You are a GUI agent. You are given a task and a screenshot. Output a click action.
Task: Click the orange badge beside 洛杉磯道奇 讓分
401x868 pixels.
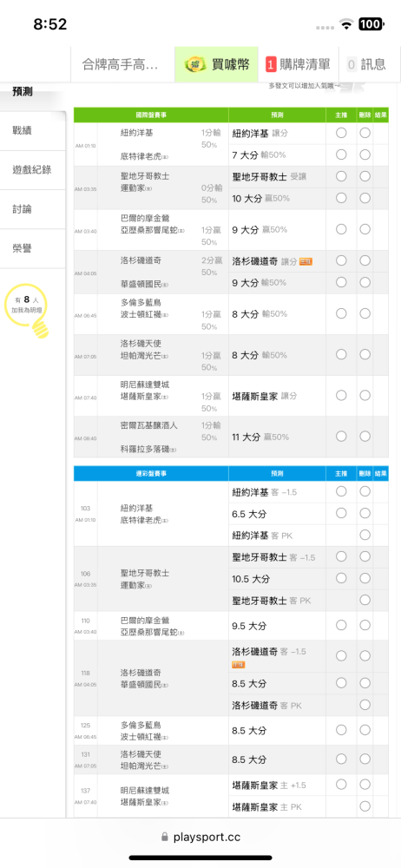tap(306, 261)
